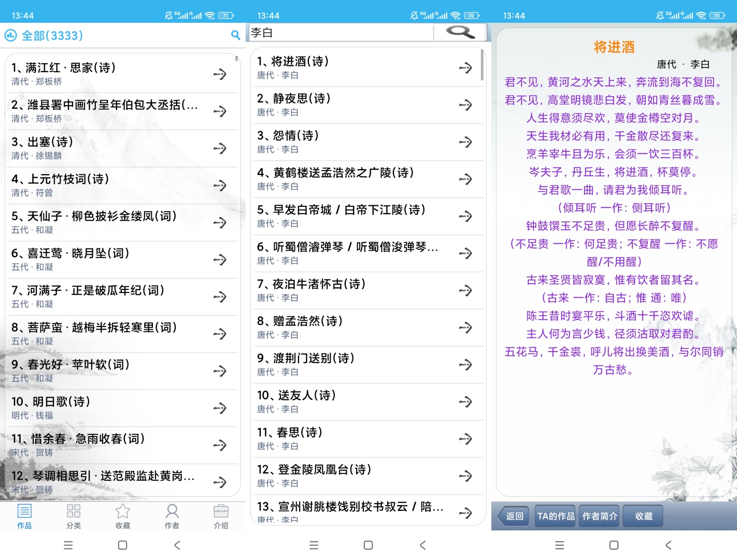Open the 收藏 star tab
The height and width of the screenshot is (560, 737).
pos(123,516)
